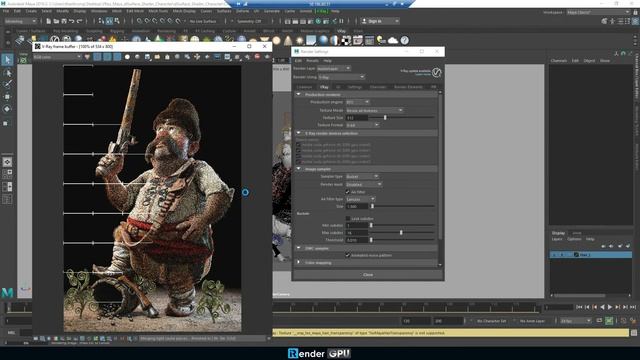This screenshot has height=360, width=640.
Task: Play the timeline forward
Action: tap(610, 307)
